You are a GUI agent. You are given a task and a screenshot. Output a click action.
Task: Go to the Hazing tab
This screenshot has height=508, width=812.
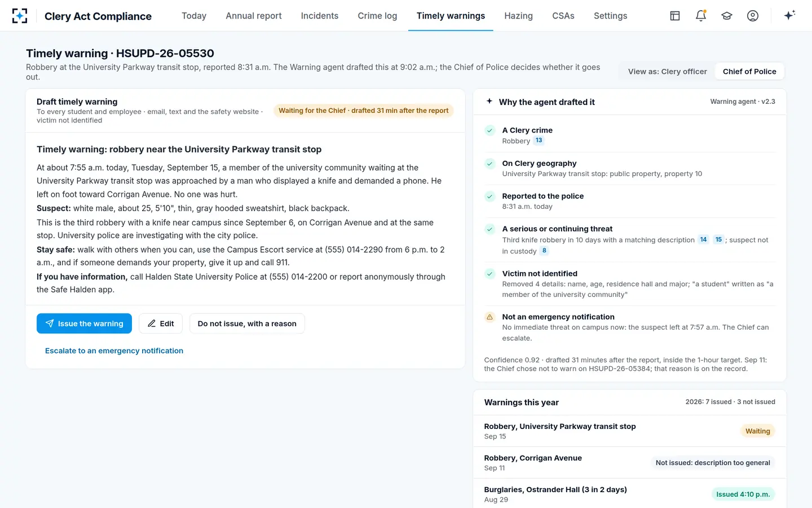click(518, 16)
